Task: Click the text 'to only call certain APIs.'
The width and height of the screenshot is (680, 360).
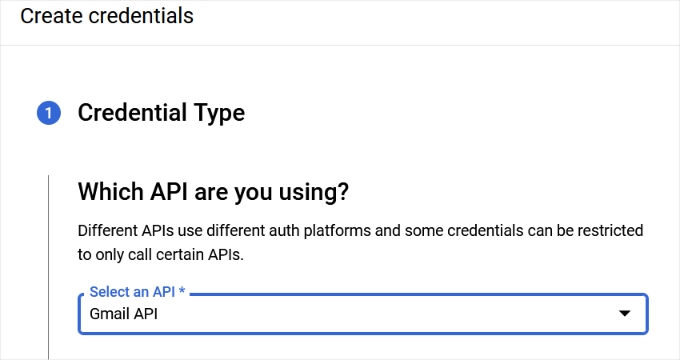Action: (161, 255)
